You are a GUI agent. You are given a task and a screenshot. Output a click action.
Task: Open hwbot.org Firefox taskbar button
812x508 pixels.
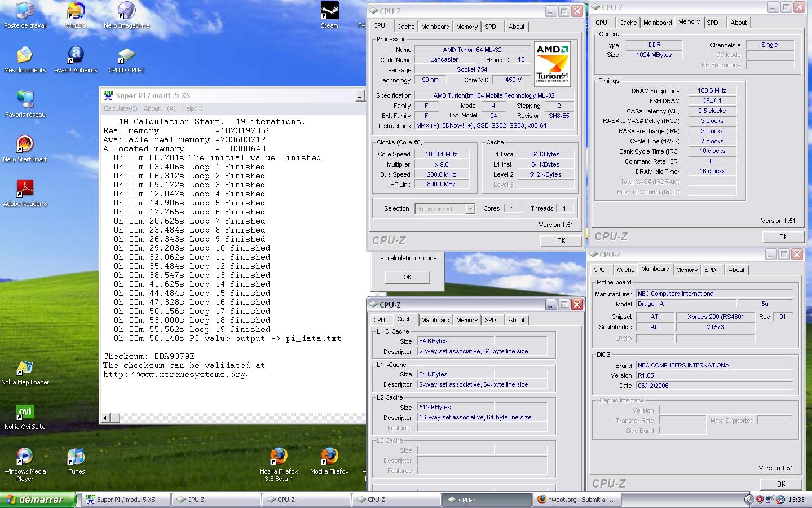click(576, 500)
